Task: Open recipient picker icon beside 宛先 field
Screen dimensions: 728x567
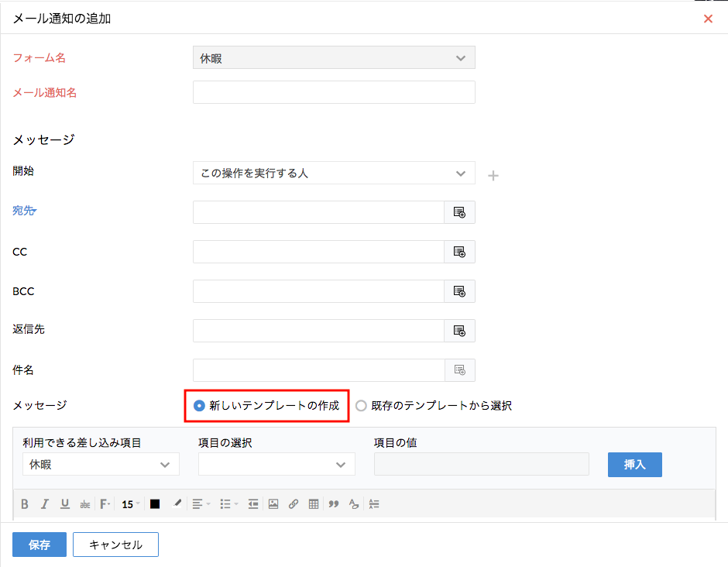Action: [x=459, y=212]
